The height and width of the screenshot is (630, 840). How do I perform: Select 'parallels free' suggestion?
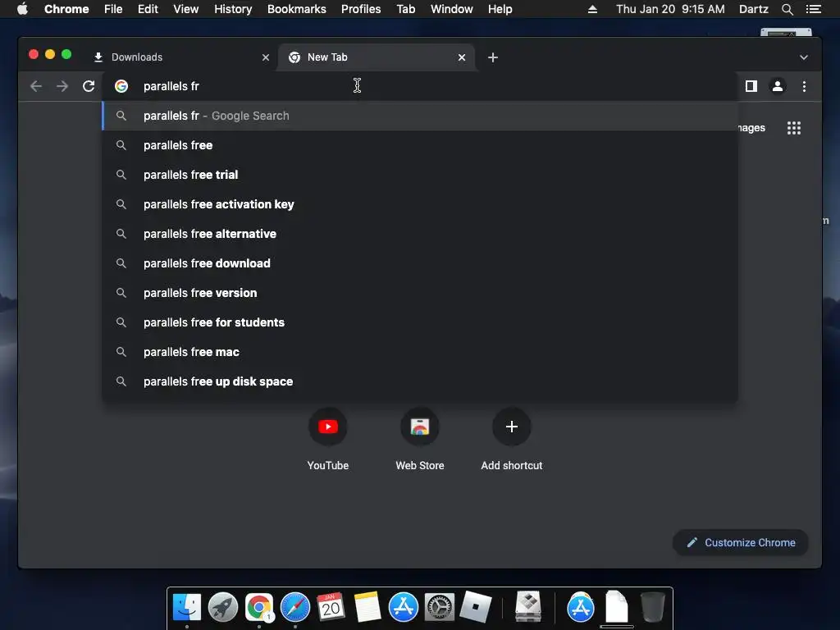click(420, 145)
